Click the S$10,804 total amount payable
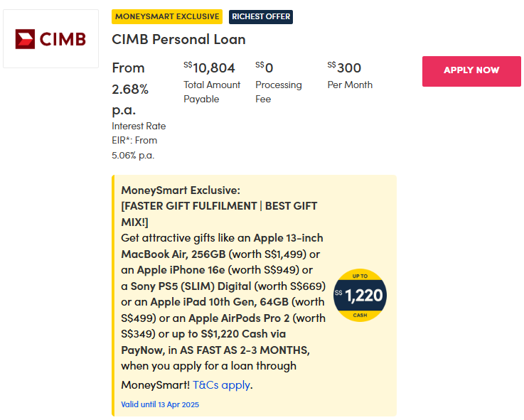 (210, 68)
